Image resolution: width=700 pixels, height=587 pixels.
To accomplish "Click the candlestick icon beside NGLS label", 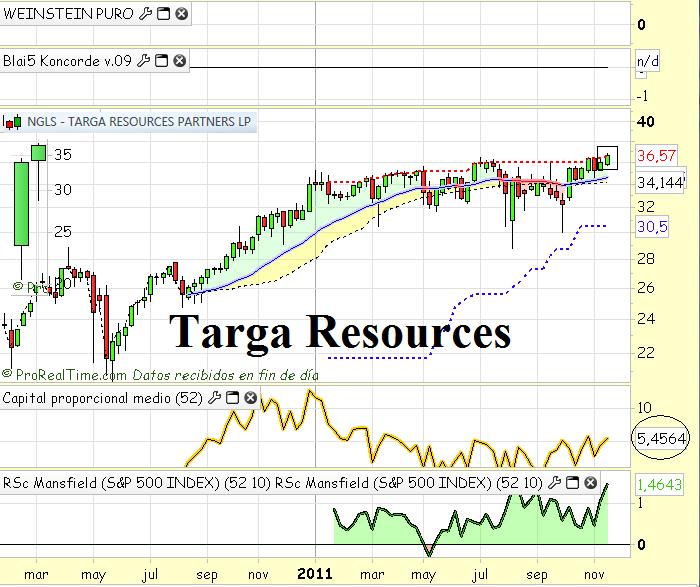I will pos(12,121).
